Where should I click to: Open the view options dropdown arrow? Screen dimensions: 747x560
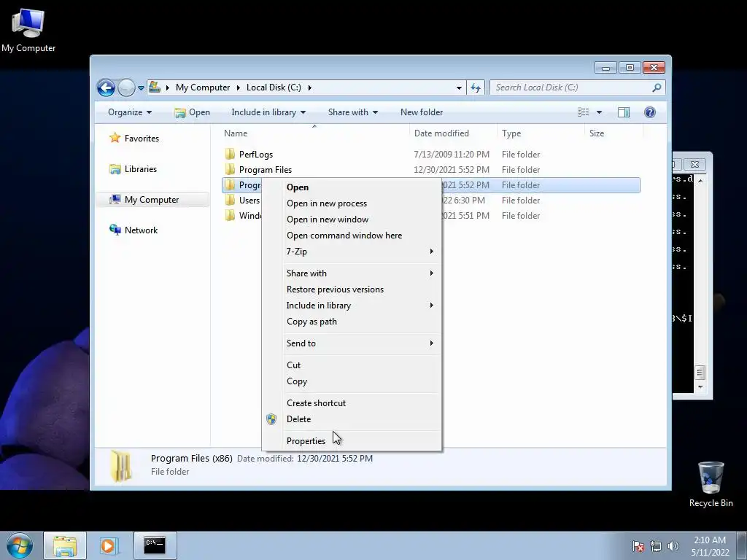pyautogui.click(x=600, y=112)
